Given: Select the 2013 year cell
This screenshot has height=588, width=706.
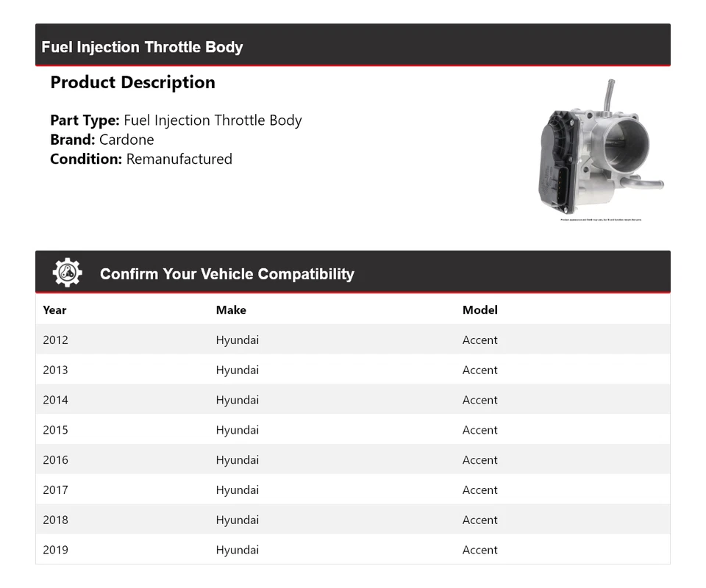Looking at the screenshot, I should 55,370.
